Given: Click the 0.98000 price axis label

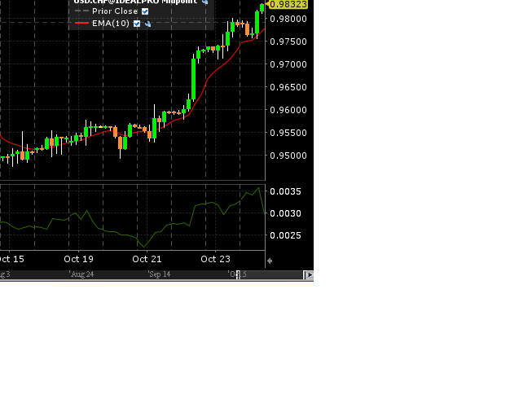Looking at the screenshot, I should pos(288,19).
